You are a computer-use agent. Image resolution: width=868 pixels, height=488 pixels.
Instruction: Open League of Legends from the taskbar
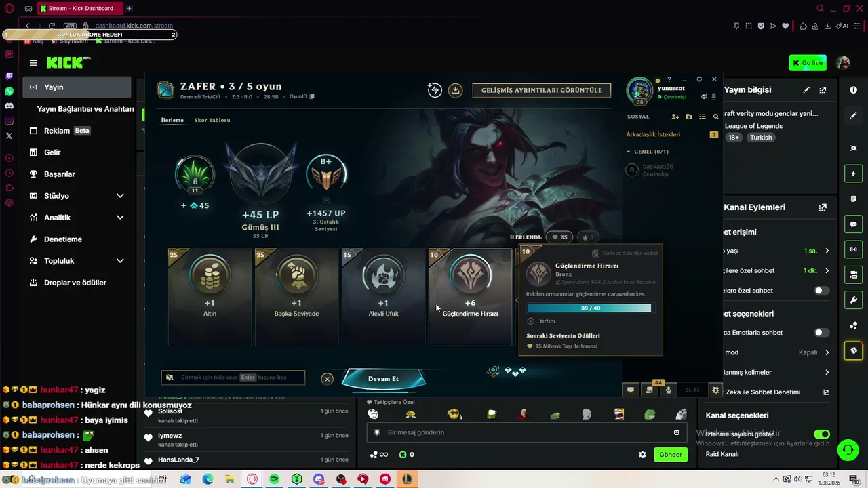(407, 479)
